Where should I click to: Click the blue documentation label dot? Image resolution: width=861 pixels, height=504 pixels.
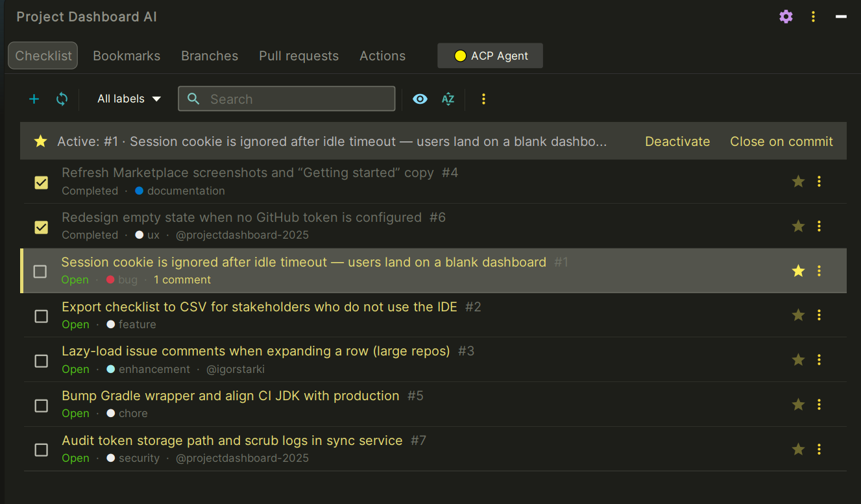click(139, 191)
